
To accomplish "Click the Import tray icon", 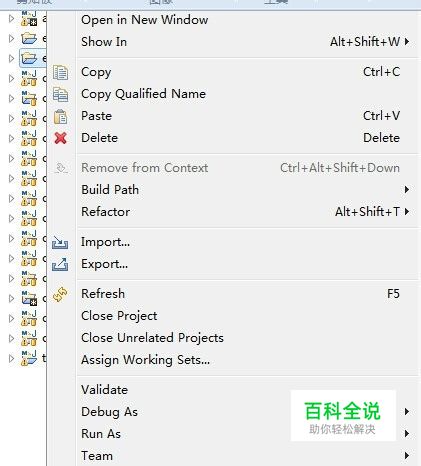I will point(60,242).
